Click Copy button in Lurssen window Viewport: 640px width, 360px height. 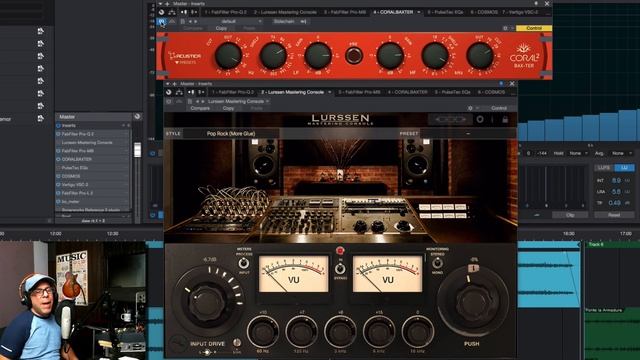pyautogui.click(x=228, y=108)
